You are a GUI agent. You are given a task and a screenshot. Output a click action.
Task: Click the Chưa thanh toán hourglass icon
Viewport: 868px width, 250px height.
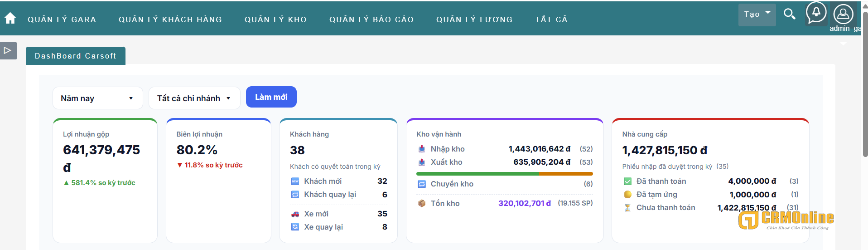pyautogui.click(x=627, y=207)
